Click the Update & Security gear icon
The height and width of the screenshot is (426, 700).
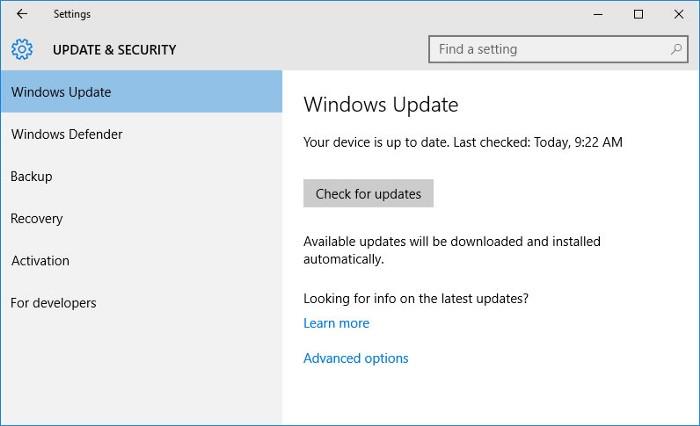[x=22, y=49]
